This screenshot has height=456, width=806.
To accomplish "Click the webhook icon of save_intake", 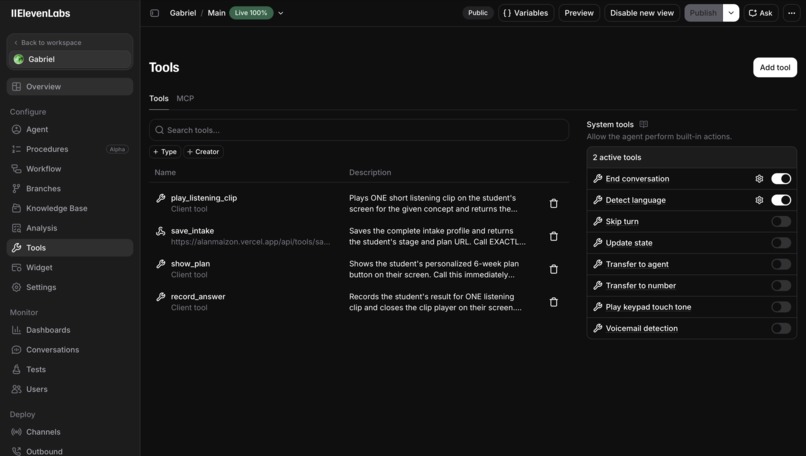I will pyautogui.click(x=161, y=231).
